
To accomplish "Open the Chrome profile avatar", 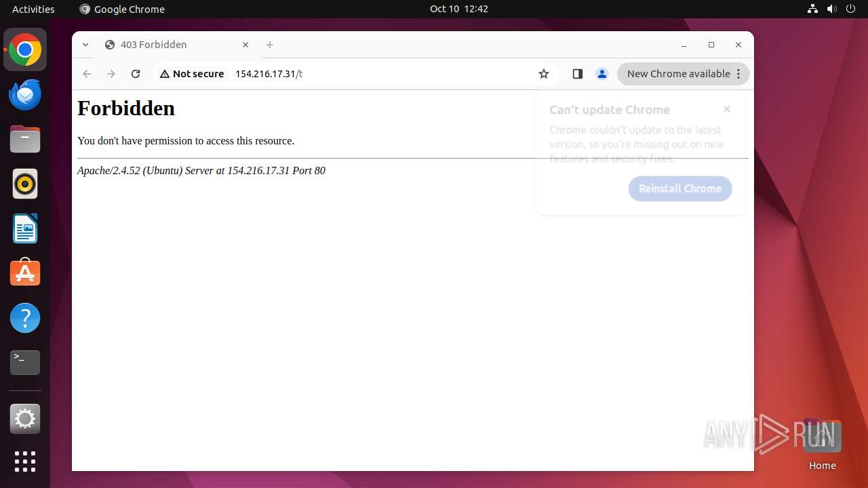I will tap(601, 74).
